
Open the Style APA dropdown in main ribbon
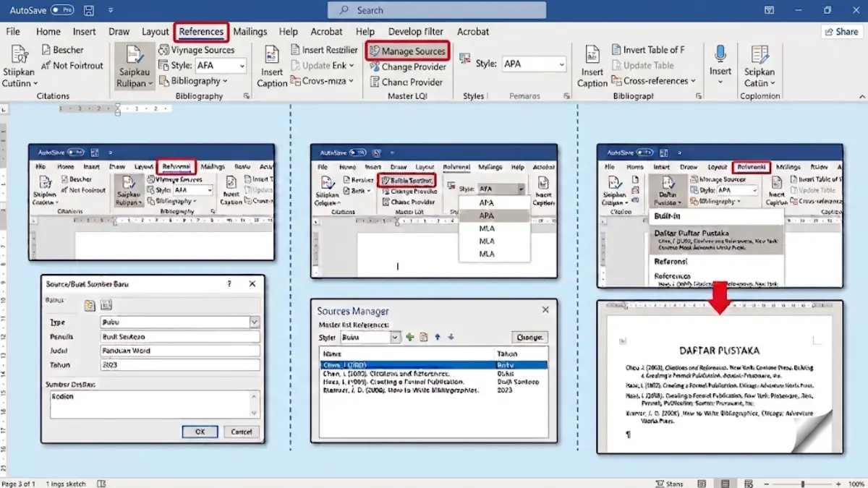pos(561,64)
